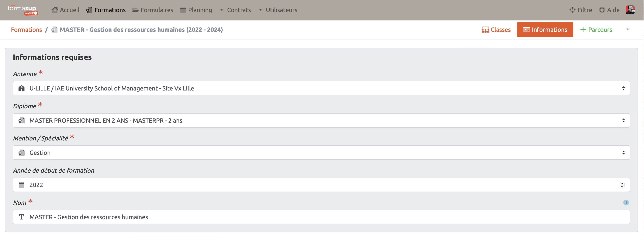Screen dimensions: 644x237
Task: Click the Planning calendar icon
Action: (183, 10)
